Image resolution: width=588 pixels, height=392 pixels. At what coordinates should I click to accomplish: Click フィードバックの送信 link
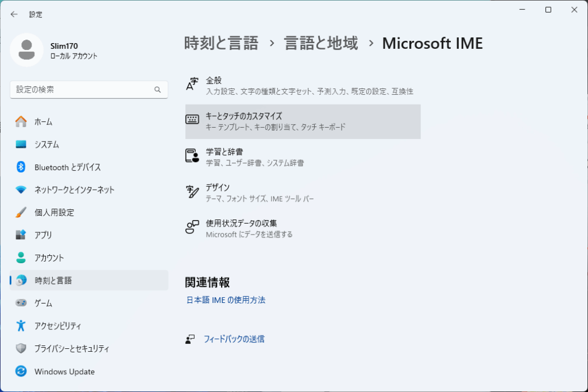coord(234,339)
